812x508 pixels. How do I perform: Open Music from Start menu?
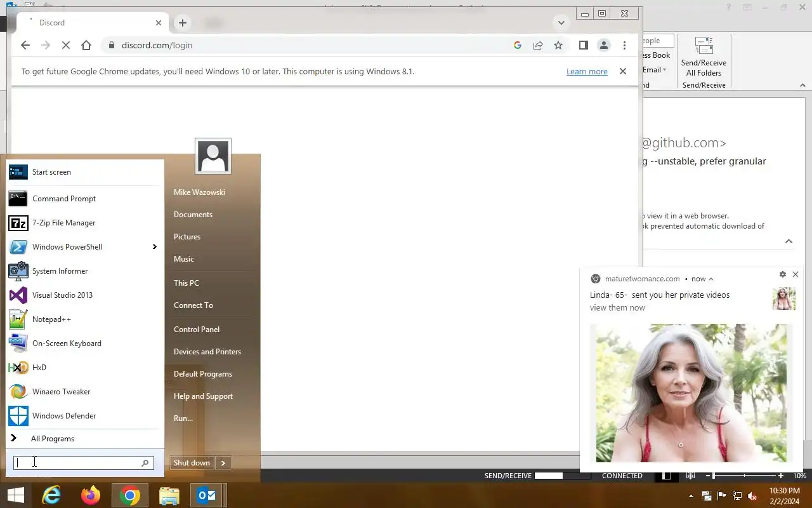[184, 259]
